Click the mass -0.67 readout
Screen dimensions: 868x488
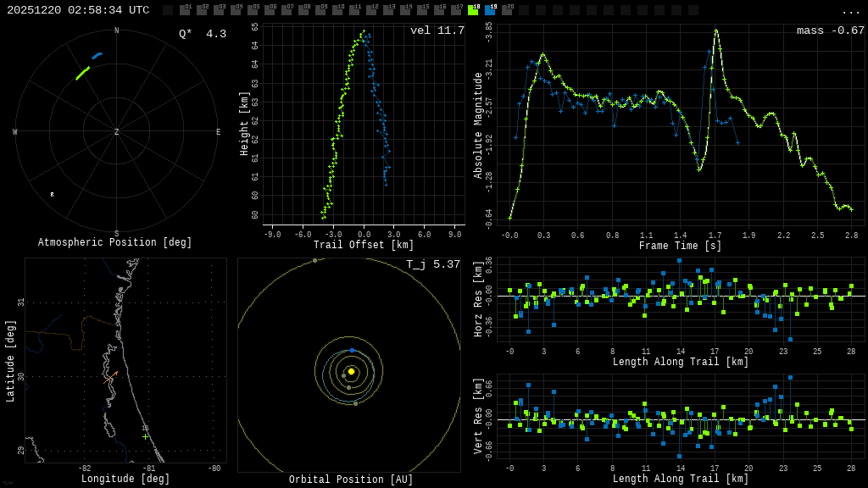830,31
